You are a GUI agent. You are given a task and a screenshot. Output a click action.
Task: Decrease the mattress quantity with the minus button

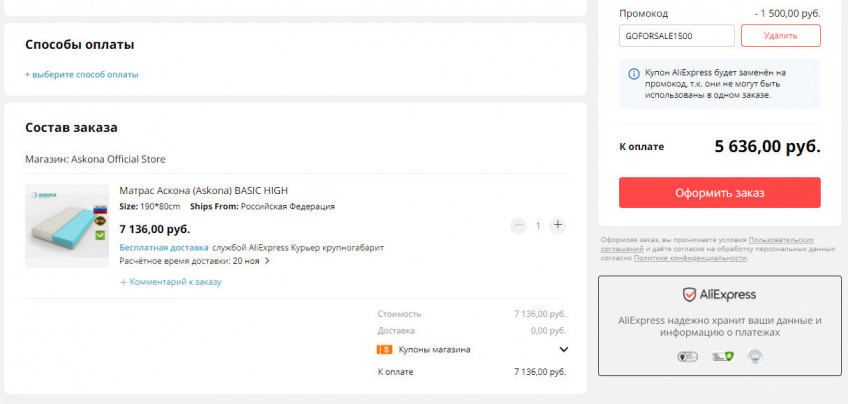pyautogui.click(x=518, y=226)
